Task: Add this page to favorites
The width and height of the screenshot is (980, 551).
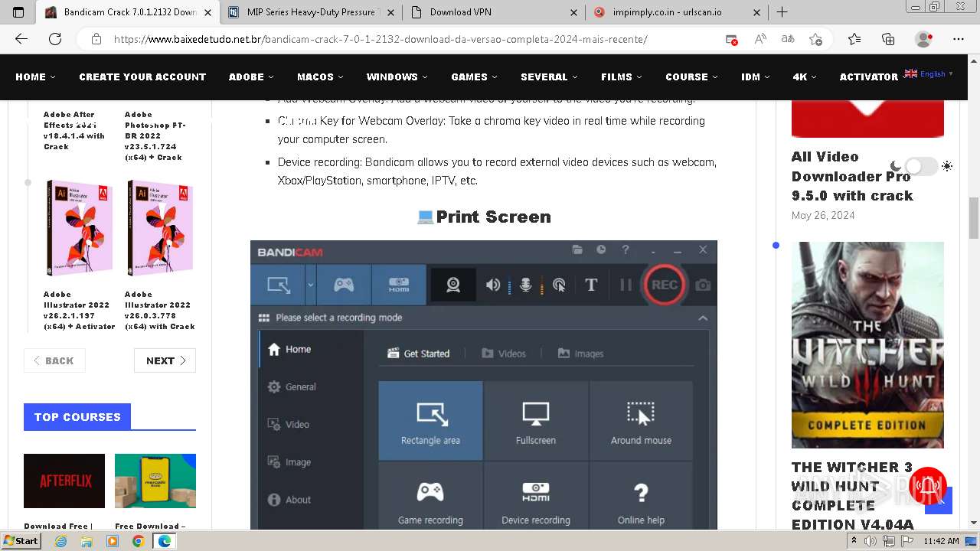Action: (x=816, y=39)
